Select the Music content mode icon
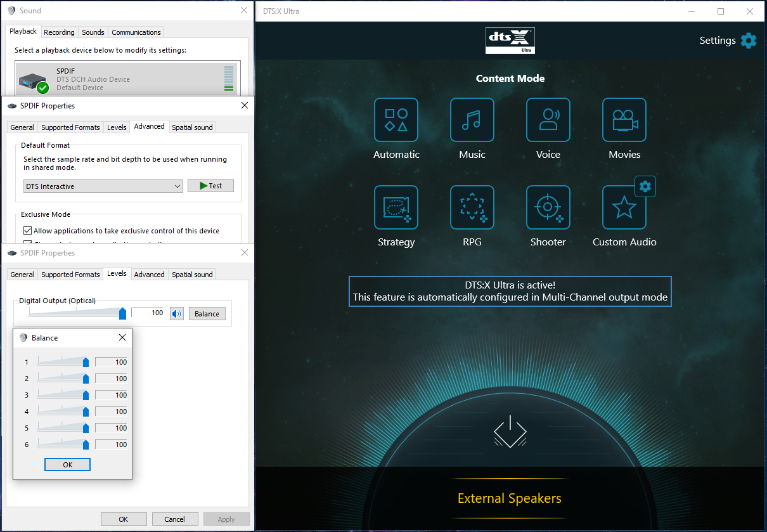Screen dimensions: 767x532 472,120
